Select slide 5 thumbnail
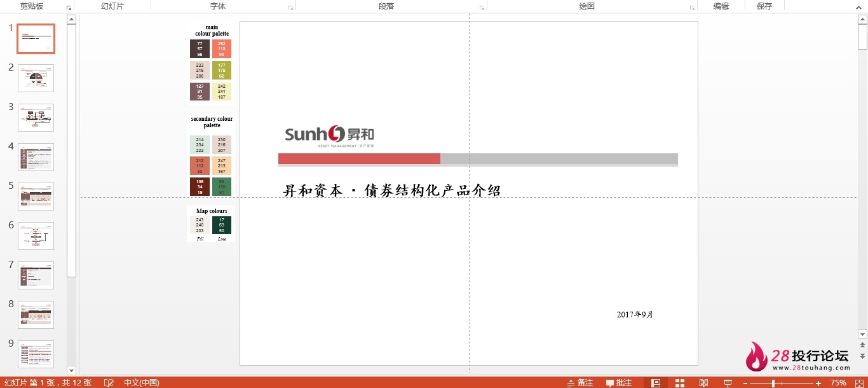868x388 pixels. 36,197
